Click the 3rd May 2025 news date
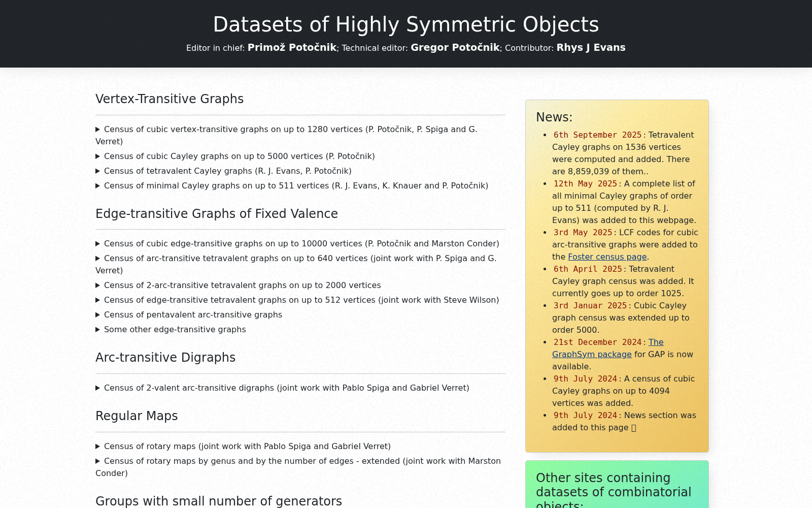This screenshot has width=812, height=508. click(x=583, y=233)
